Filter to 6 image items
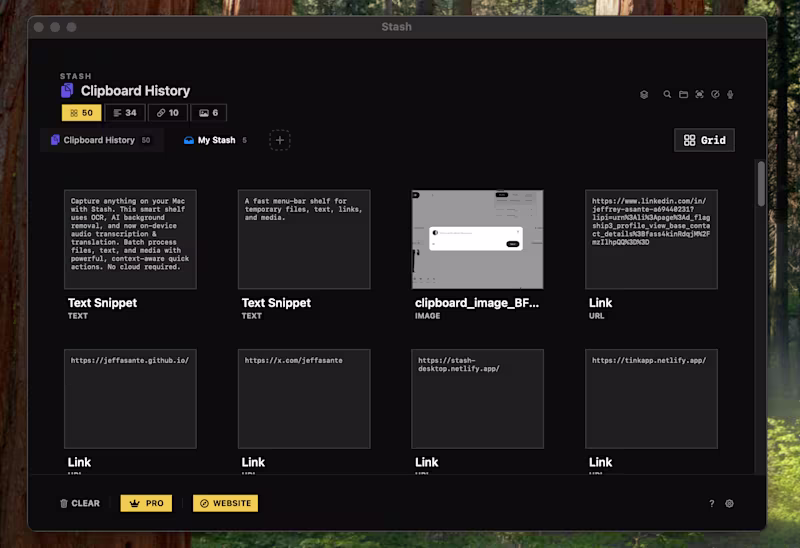This screenshot has width=800, height=548. pyautogui.click(x=209, y=113)
